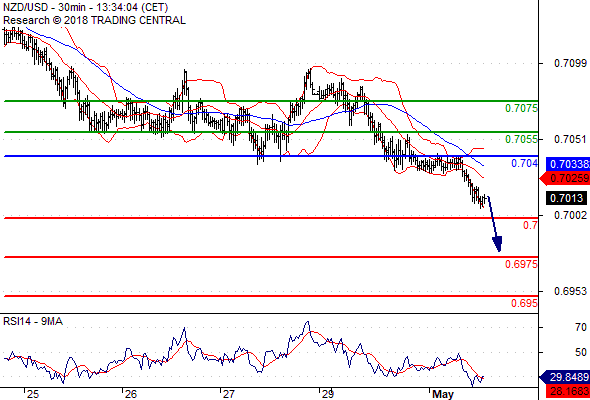Click the RSI 70 level label
Viewport: 590px width, 400px height.
tap(581, 327)
